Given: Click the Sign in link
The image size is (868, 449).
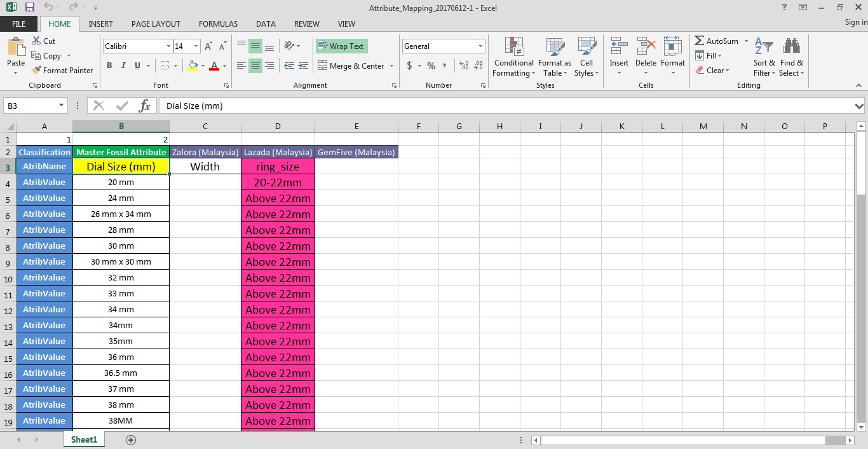Looking at the screenshot, I should pos(856,22).
